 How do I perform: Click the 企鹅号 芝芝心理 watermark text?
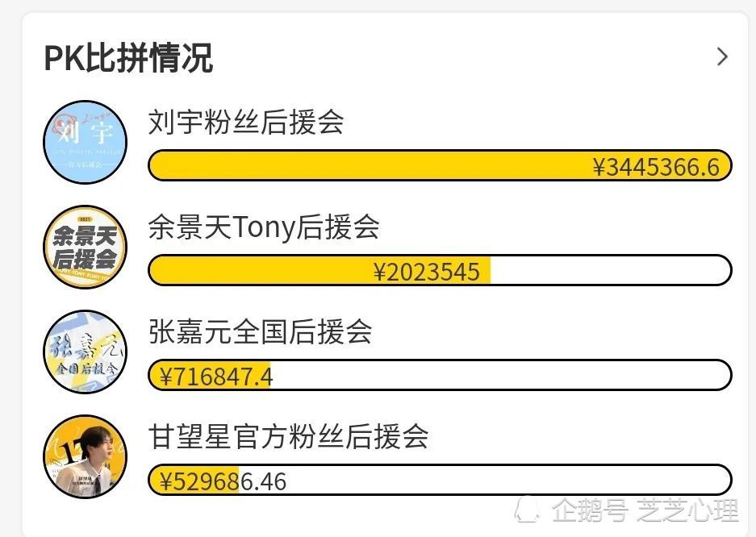click(645, 510)
